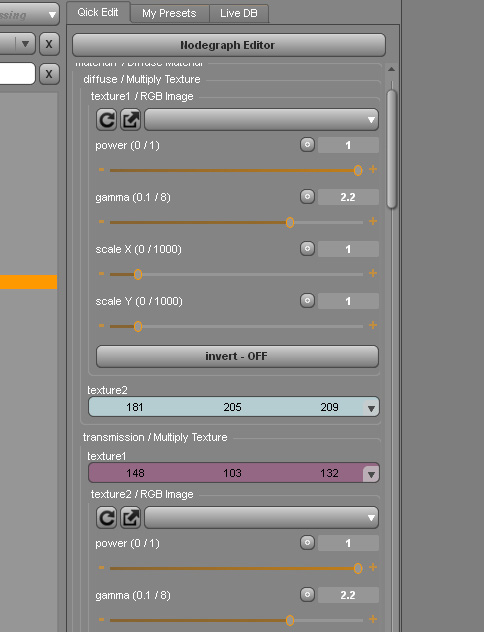This screenshot has height=632, width=484.
Task: Decrease diffuse power with minus icon
Action: click(x=102, y=170)
